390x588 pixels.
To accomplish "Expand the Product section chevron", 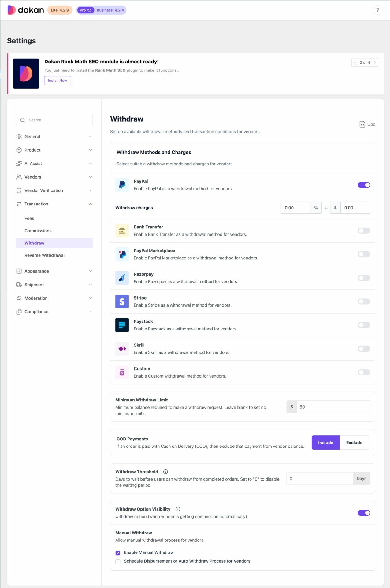I will tap(91, 150).
